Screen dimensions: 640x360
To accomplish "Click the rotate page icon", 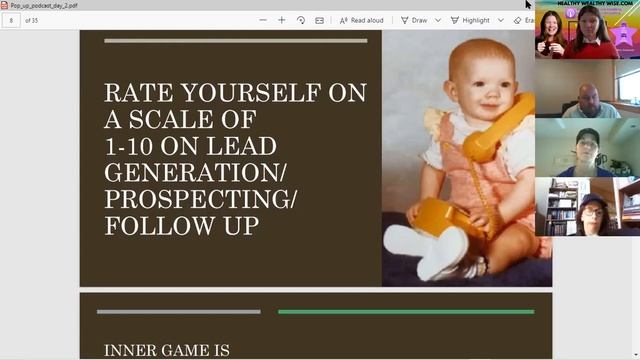I will pos(301,20).
